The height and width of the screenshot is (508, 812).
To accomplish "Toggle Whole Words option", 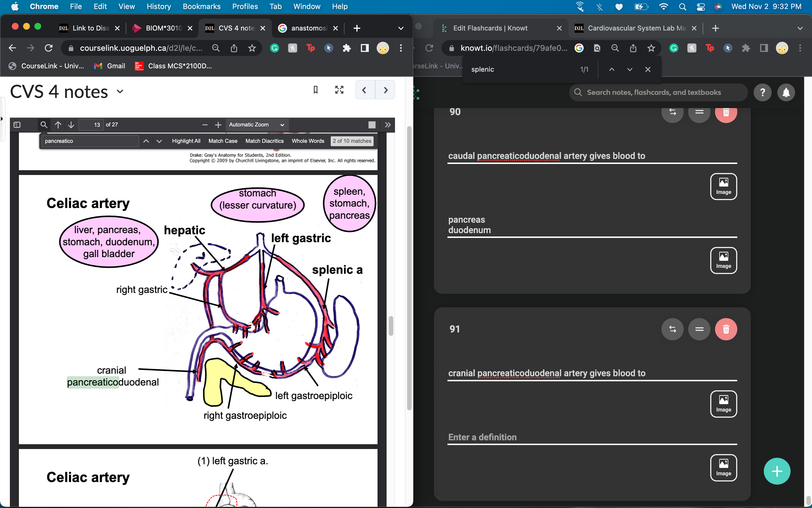I will [x=308, y=141].
